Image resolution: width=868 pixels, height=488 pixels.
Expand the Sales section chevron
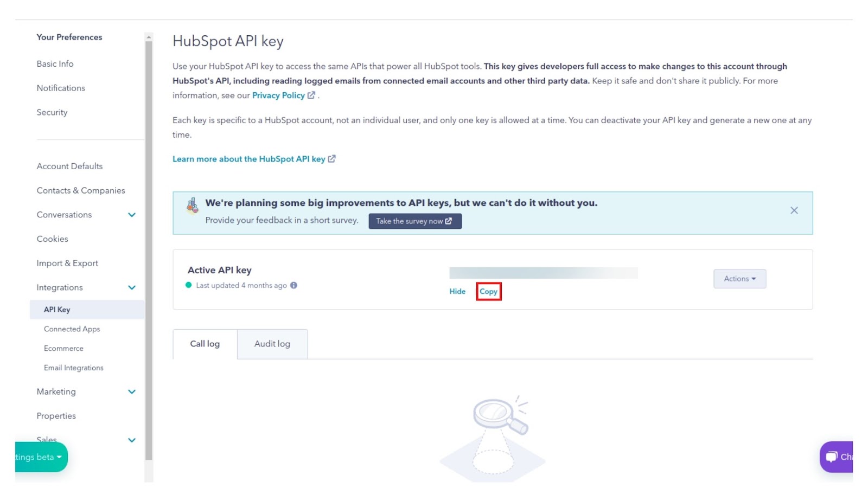[x=132, y=440]
